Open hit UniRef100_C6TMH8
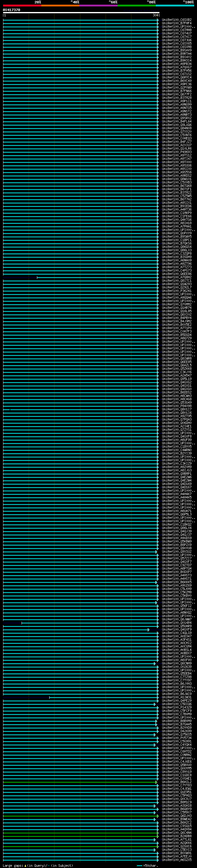Image resolution: width=197 pixels, height=868 pixels. pos(177,30)
